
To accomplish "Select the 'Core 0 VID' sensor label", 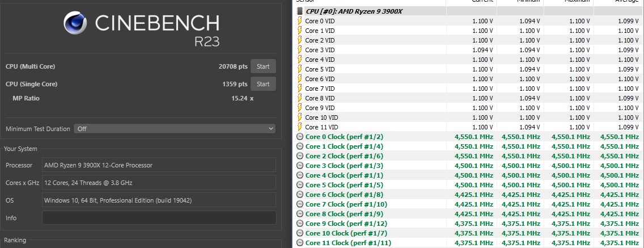I will [320, 21].
